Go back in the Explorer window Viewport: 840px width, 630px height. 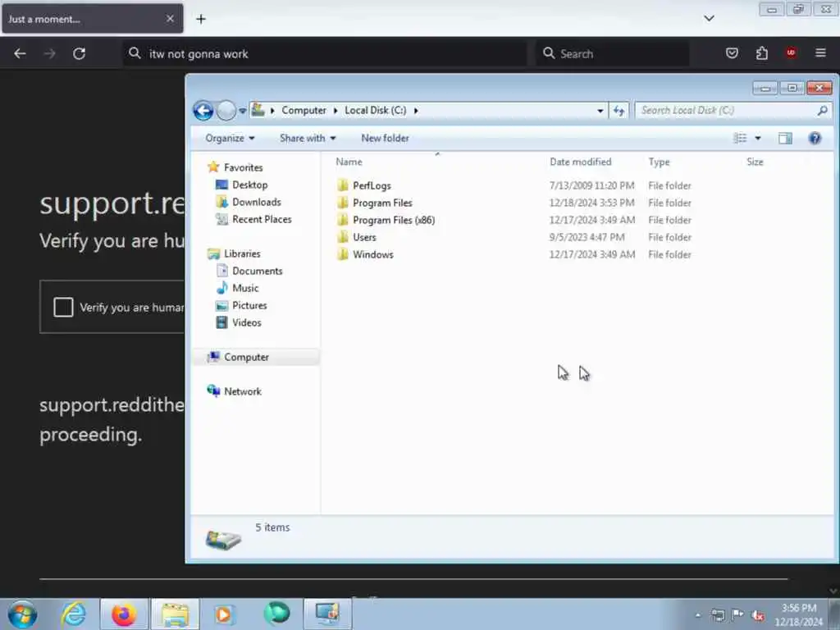[203, 111]
